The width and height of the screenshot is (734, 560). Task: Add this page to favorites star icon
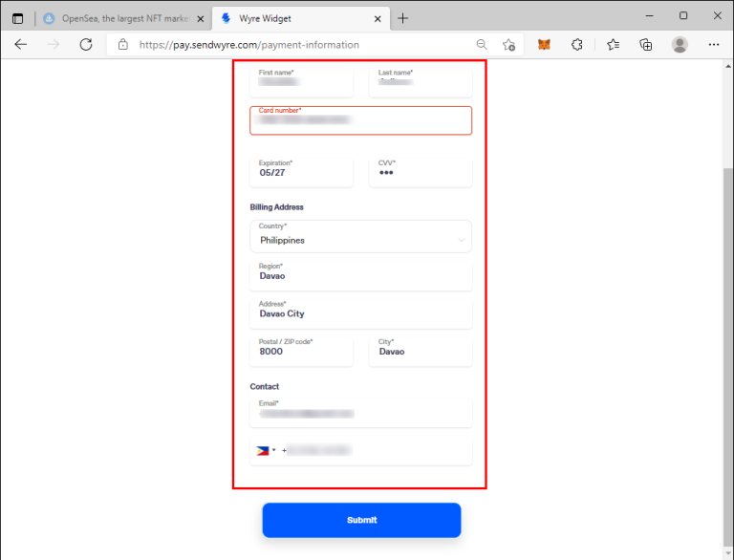(508, 44)
